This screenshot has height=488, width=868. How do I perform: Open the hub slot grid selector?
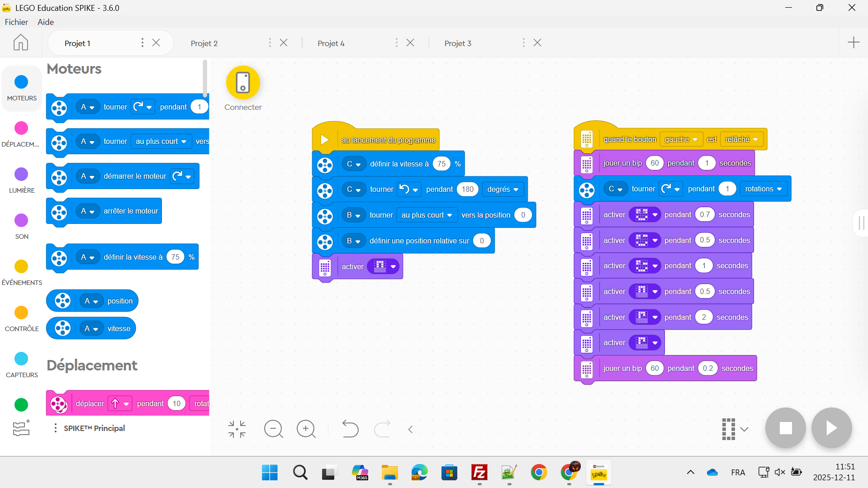click(x=734, y=429)
